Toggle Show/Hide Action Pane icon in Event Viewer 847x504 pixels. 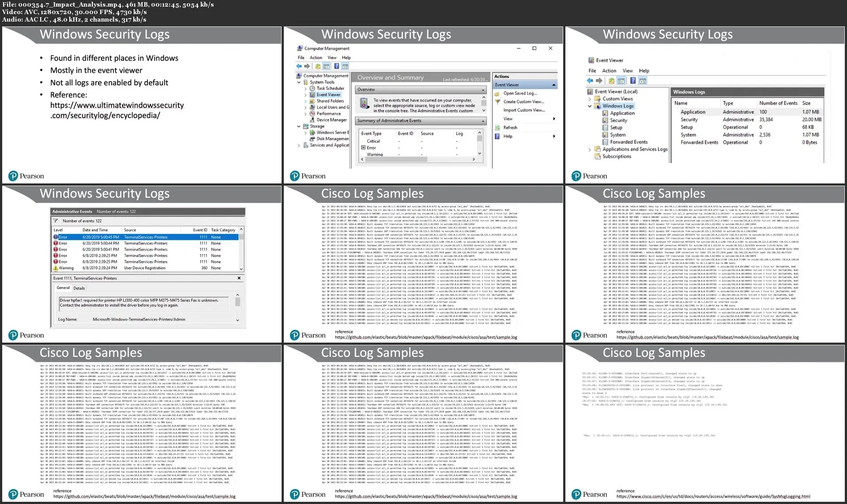tap(643, 80)
